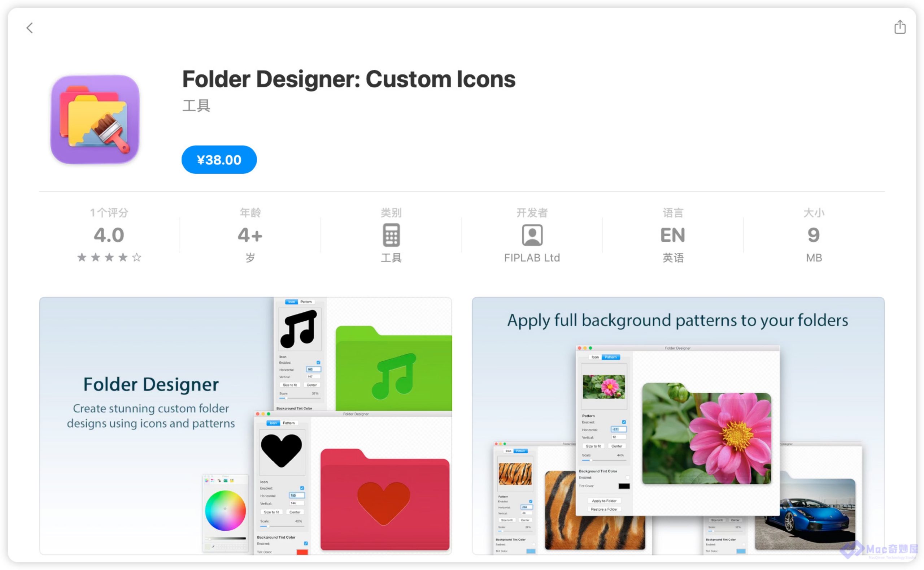Open the 工具 category link under title

pyautogui.click(x=196, y=105)
